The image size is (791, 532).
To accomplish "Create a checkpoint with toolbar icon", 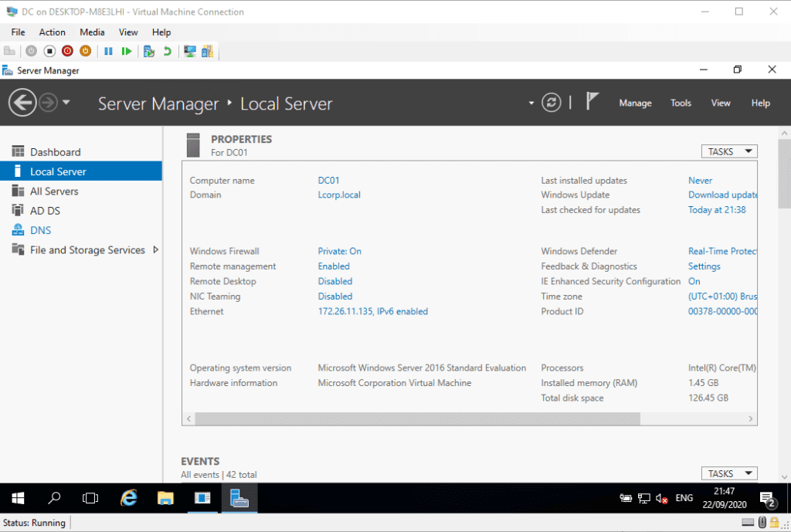I will point(149,51).
